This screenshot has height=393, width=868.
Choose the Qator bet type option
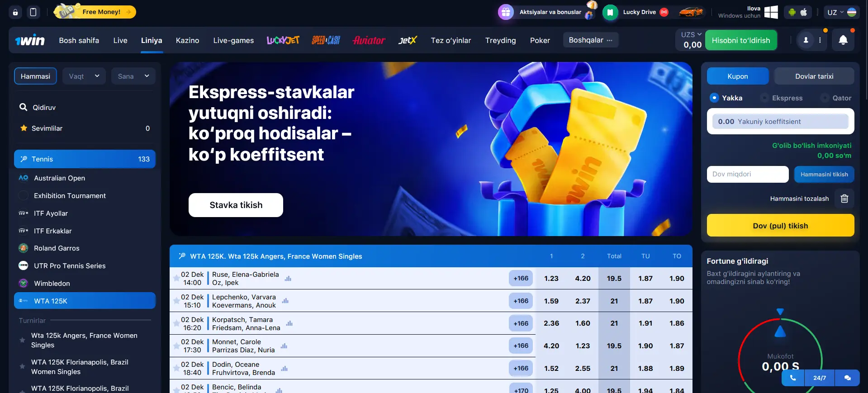pyautogui.click(x=837, y=98)
